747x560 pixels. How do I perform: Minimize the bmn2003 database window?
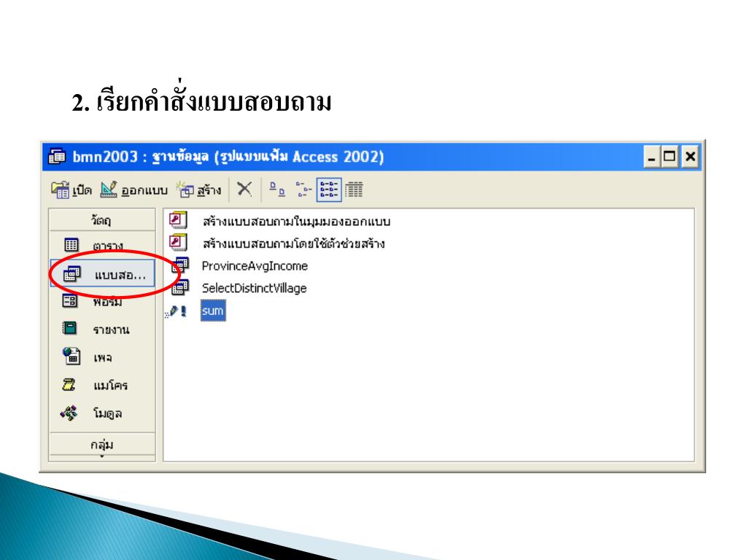click(x=651, y=157)
